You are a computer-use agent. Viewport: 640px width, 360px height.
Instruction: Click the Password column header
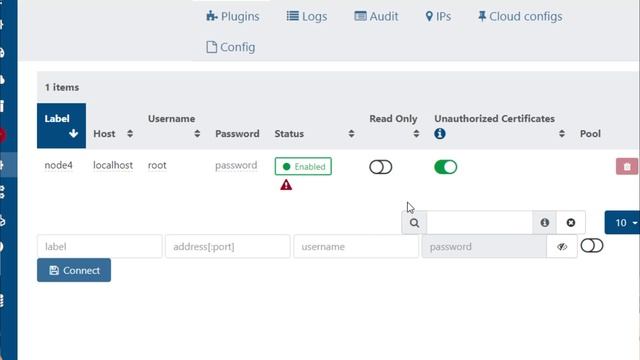[x=237, y=133]
